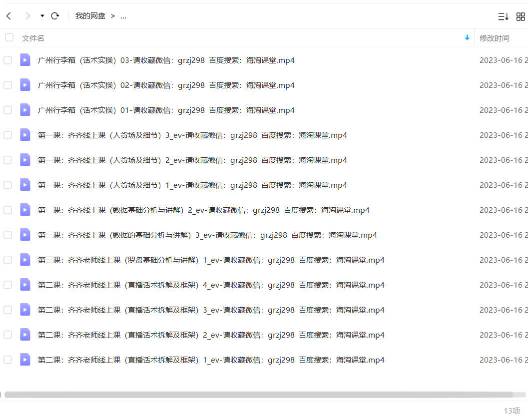Click the 13项 item count

(x=512, y=411)
